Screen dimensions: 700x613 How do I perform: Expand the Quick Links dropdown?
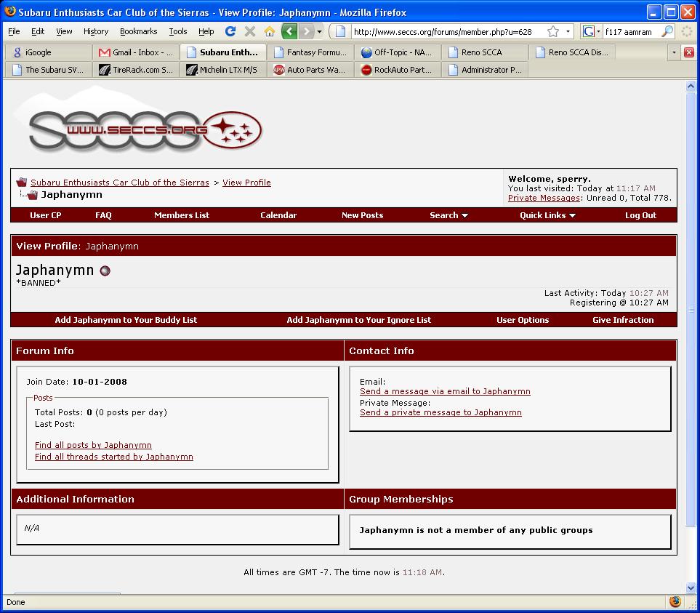click(547, 215)
